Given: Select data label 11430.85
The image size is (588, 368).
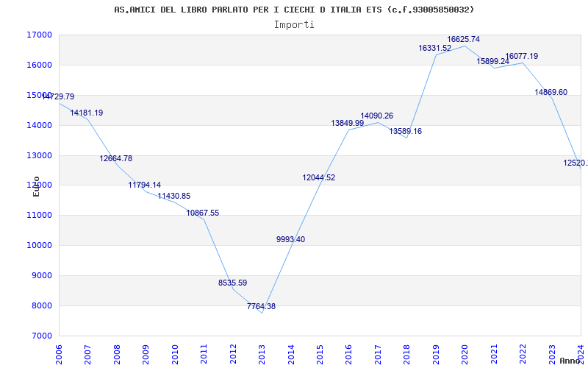Looking at the screenshot, I should coord(174,196).
